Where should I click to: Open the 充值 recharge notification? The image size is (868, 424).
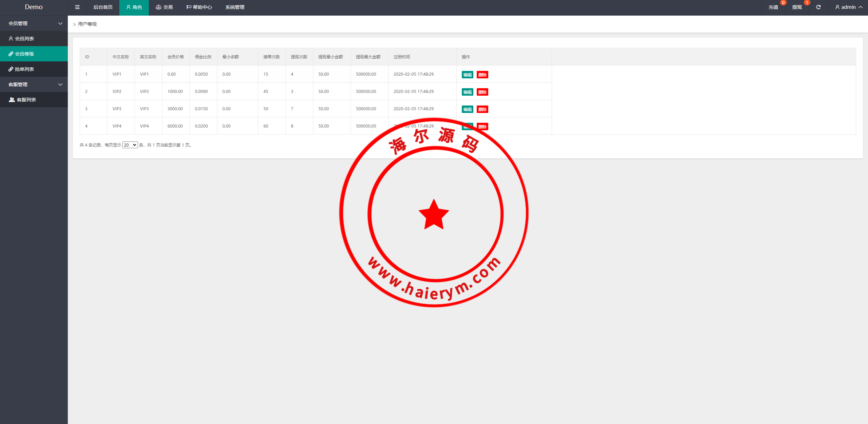pos(773,7)
